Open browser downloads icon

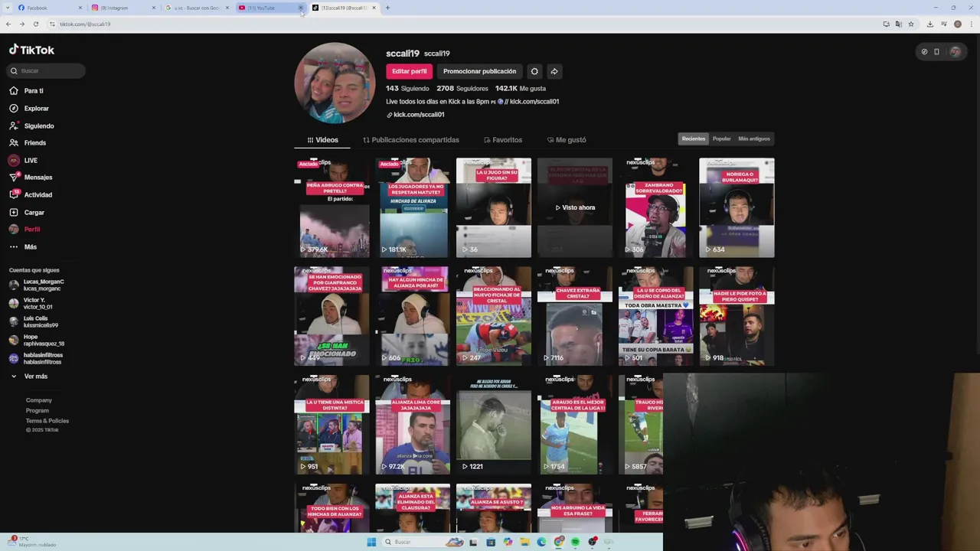coord(930,24)
